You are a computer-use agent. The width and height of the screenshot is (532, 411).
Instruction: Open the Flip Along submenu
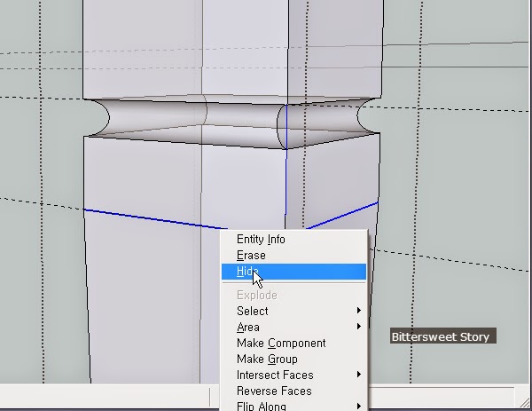point(293,406)
